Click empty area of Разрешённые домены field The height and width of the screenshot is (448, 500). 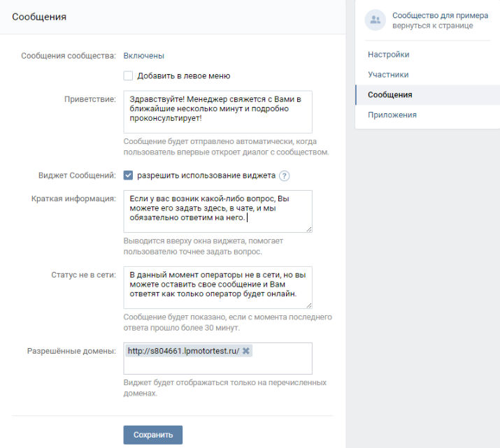217,366
